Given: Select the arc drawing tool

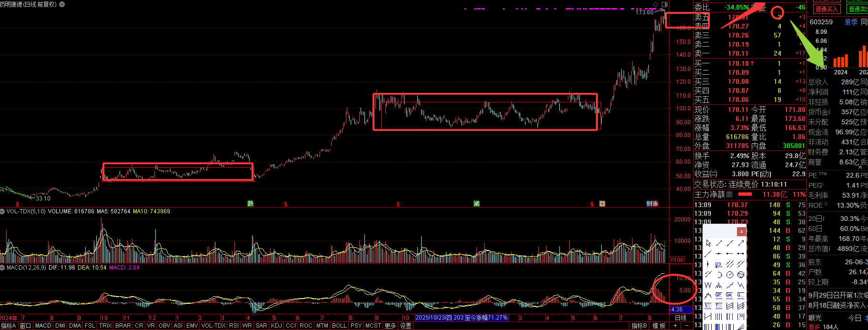Looking at the screenshot, I should pos(719,274).
